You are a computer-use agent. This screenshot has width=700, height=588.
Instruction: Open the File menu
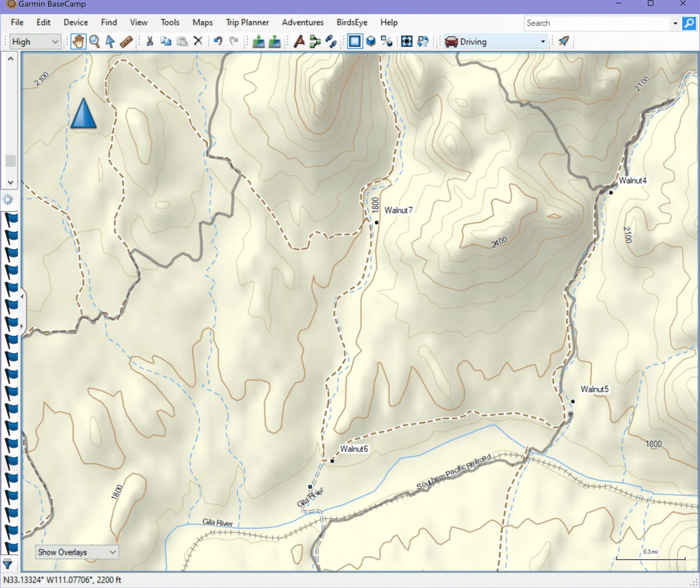click(x=17, y=23)
